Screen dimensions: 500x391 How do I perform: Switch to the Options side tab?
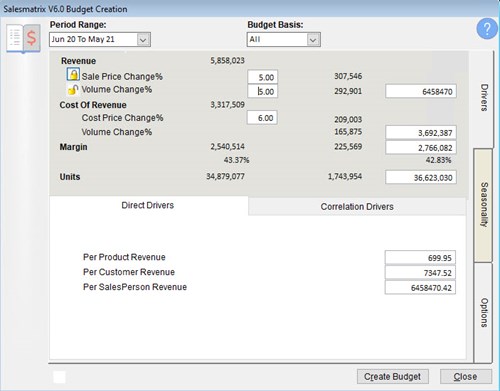point(483,313)
